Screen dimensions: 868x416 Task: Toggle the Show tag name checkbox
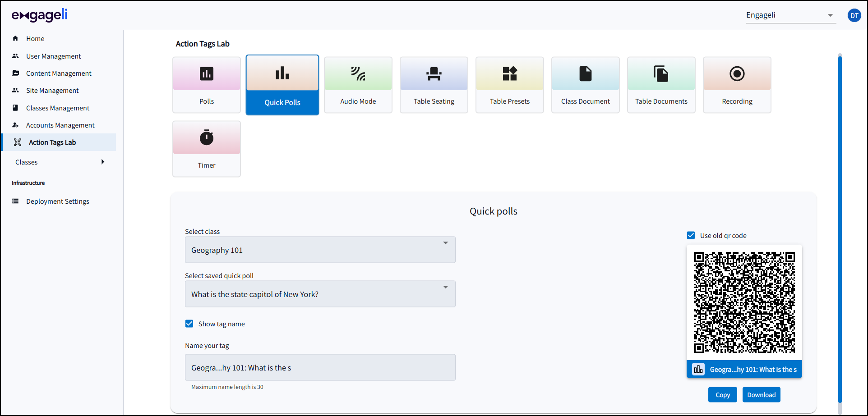[x=189, y=324]
